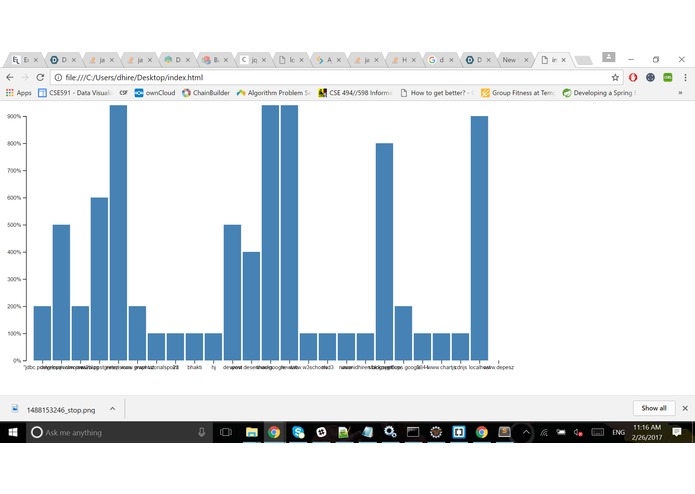Open the touch keyboard tray icon

[597, 432]
